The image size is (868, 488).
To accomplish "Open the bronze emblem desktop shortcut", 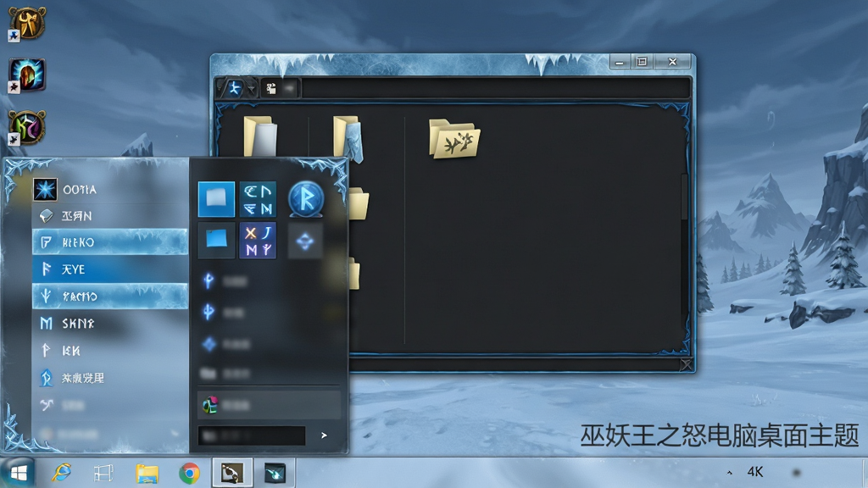I will click(26, 23).
